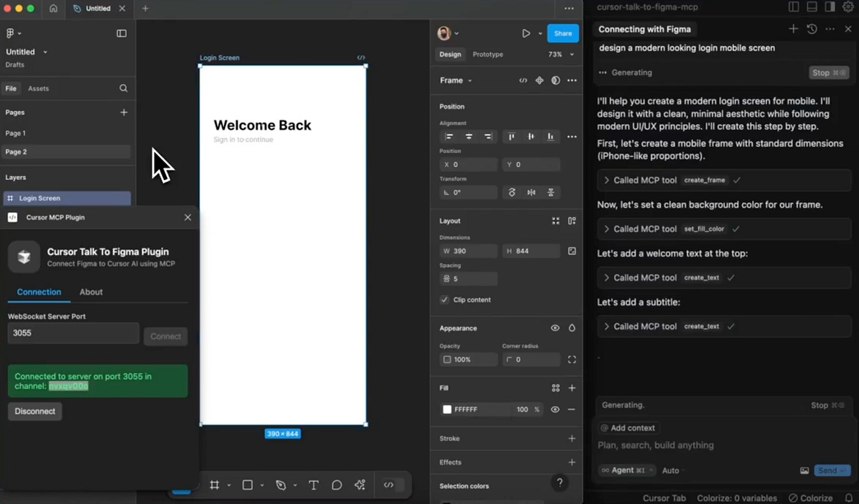Enable auto layout icon in Layout header
Image resolution: width=859 pixels, height=504 pixels.
pos(572,221)
